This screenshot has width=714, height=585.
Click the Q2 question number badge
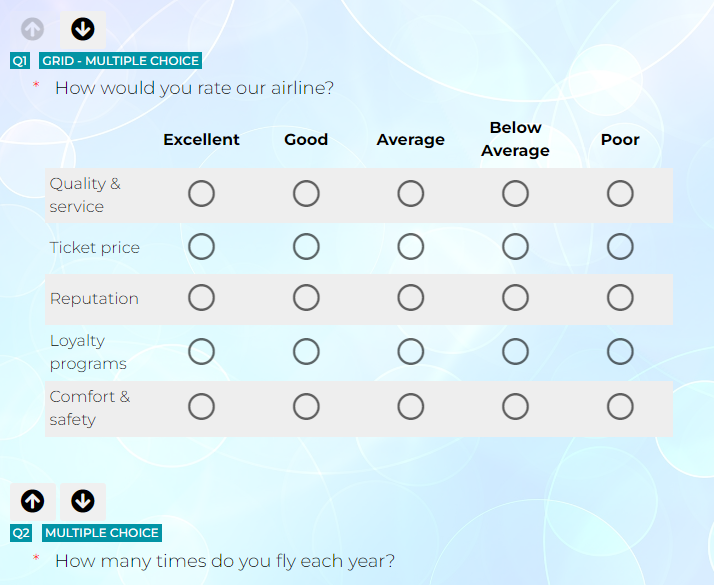click(21, 533)
